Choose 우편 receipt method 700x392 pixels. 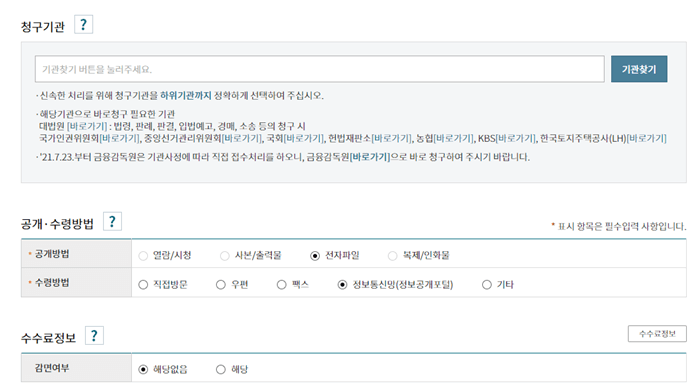coord(221,285)
